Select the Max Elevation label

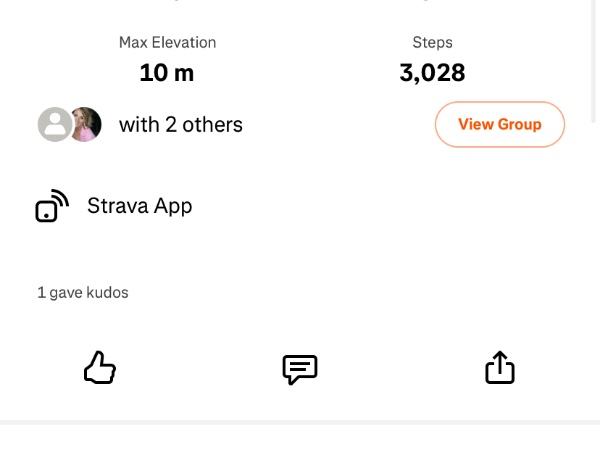tap(167, 42)
